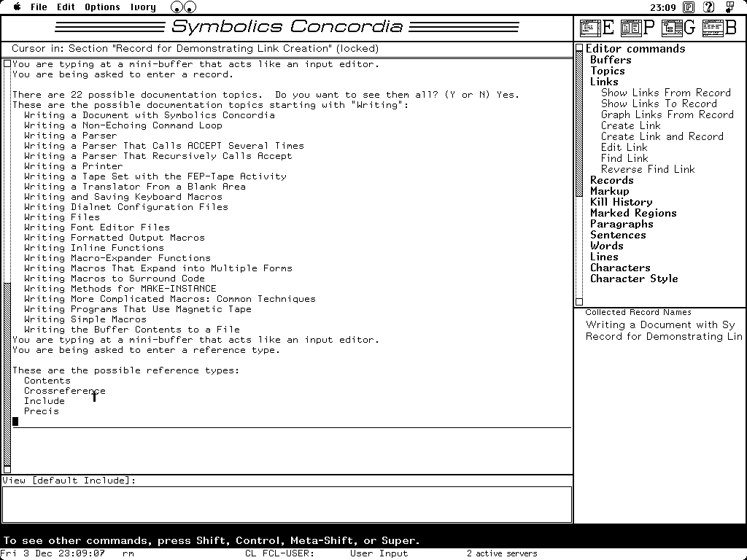The height and width of the screenshot is (560, 747).
Task: Choose topic 'Writing Inline Functions'
Action: [x=94, y=248]
